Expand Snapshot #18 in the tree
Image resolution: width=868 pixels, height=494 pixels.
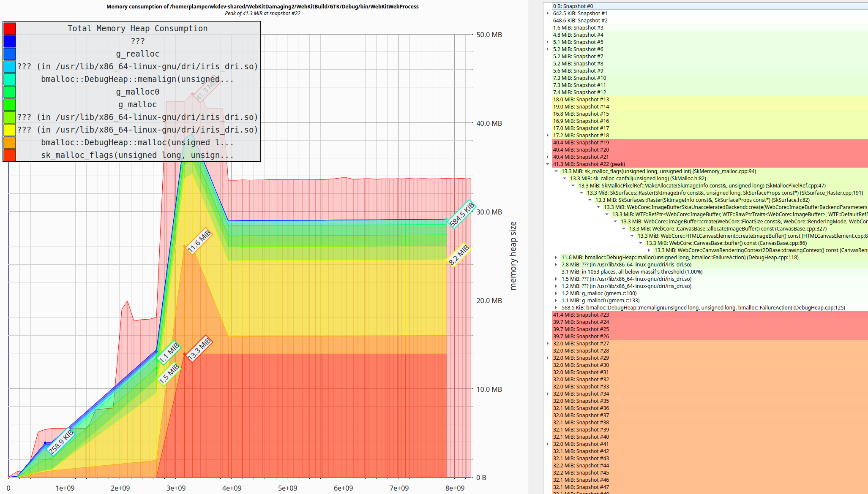tap(548, 136)
